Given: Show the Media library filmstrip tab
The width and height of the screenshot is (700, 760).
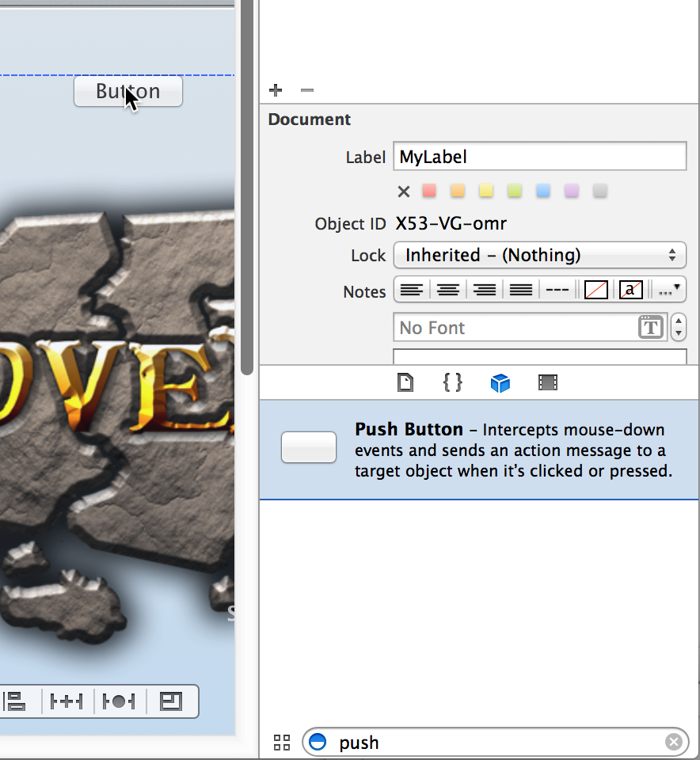Looking at the screenshot, I should 548,382.
